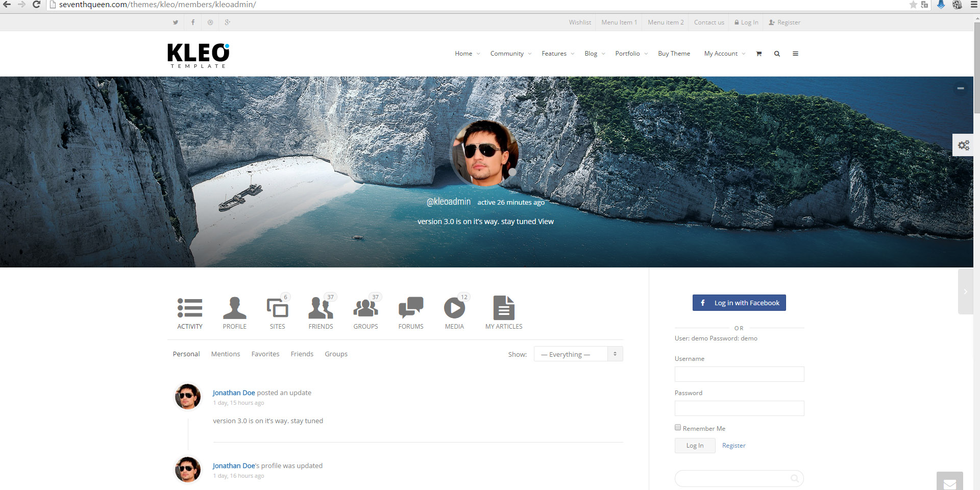
Task: Open the Profile icon tab
Action: pyautogui.click(x=235, y=313)
